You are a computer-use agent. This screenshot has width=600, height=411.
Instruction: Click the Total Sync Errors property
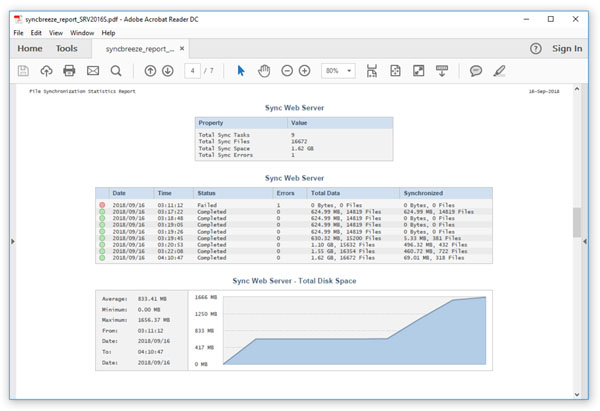coord(225,155)
